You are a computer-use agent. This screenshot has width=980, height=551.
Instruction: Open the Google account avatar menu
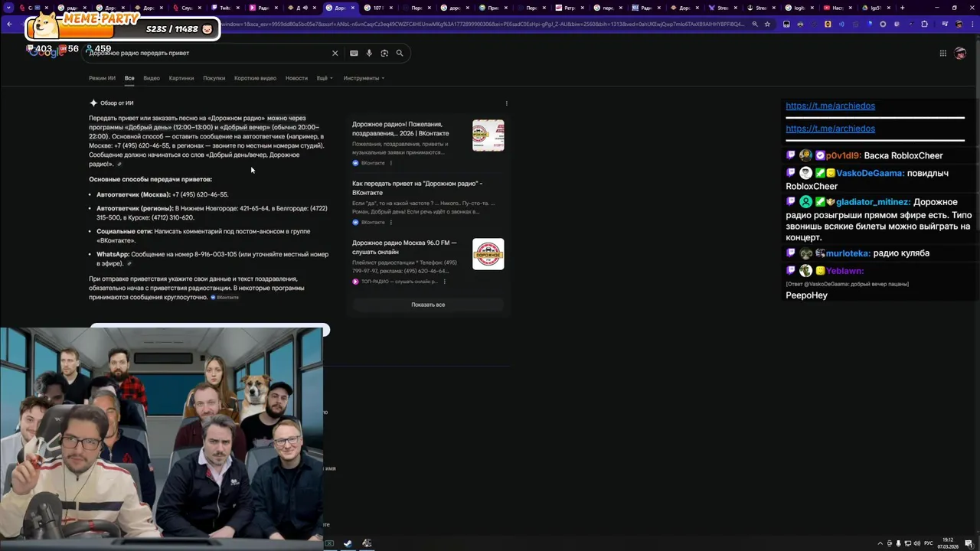(961, 53)
